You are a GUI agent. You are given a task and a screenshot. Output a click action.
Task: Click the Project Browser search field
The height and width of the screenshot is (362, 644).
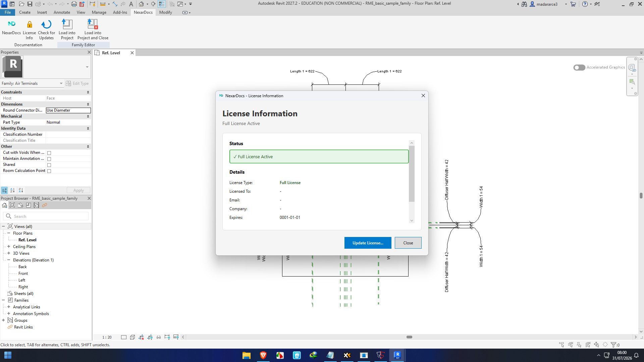[46, 216]
